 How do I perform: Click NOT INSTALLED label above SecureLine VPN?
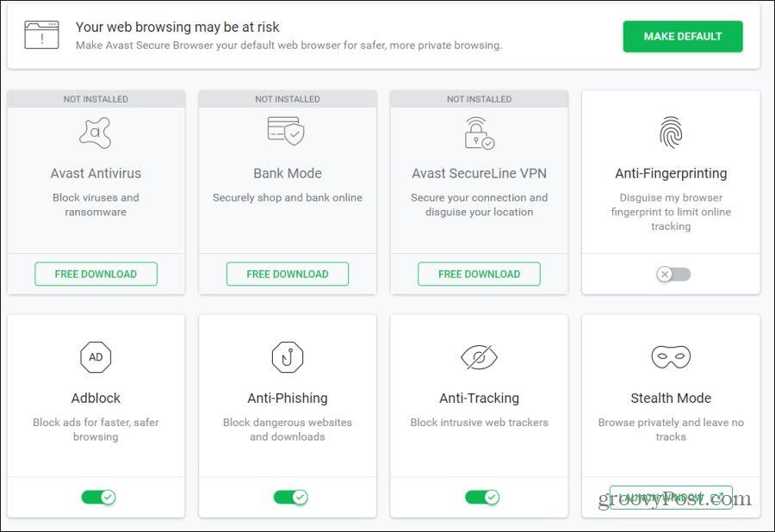(479, 99)
